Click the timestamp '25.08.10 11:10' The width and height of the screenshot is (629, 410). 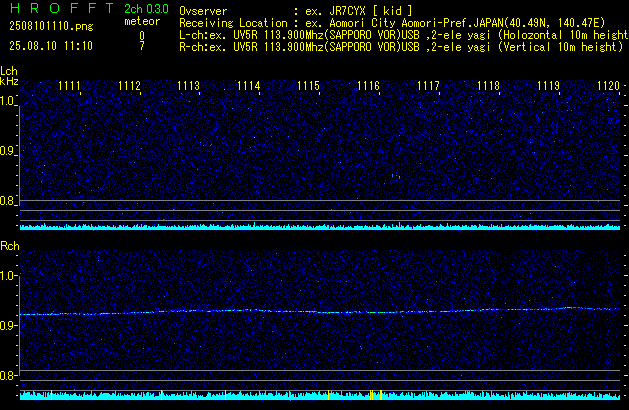click(x=51, y=46)
